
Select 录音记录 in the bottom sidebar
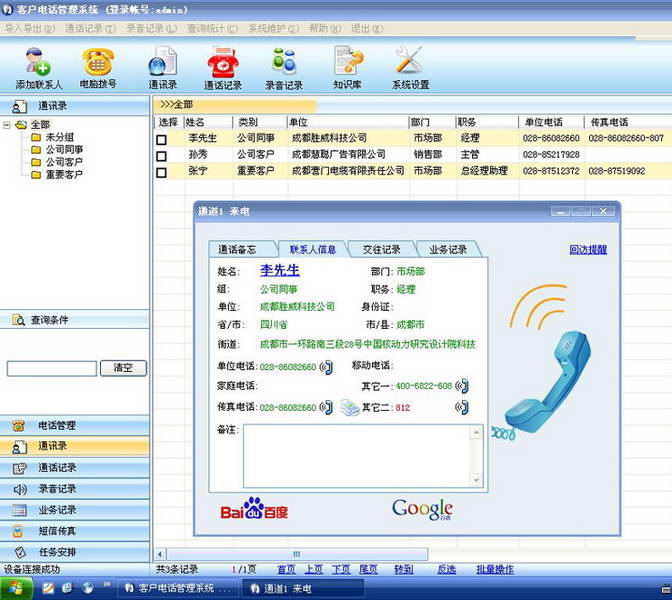point(75,489)
